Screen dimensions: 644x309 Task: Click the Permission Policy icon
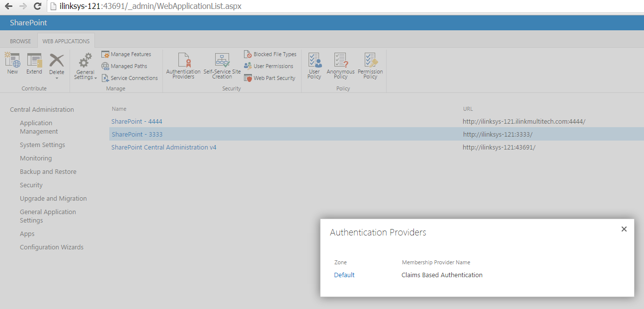click(x=371, y=60)
